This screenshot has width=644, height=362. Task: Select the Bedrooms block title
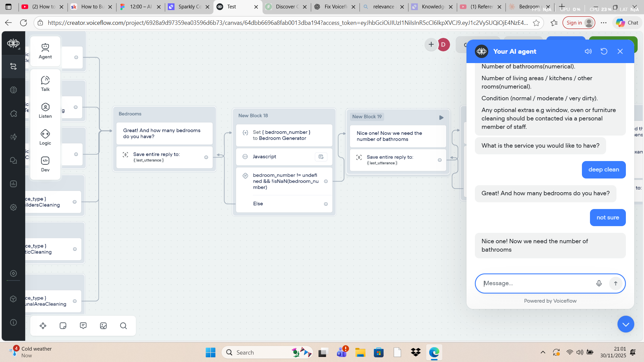click(130, 114)
